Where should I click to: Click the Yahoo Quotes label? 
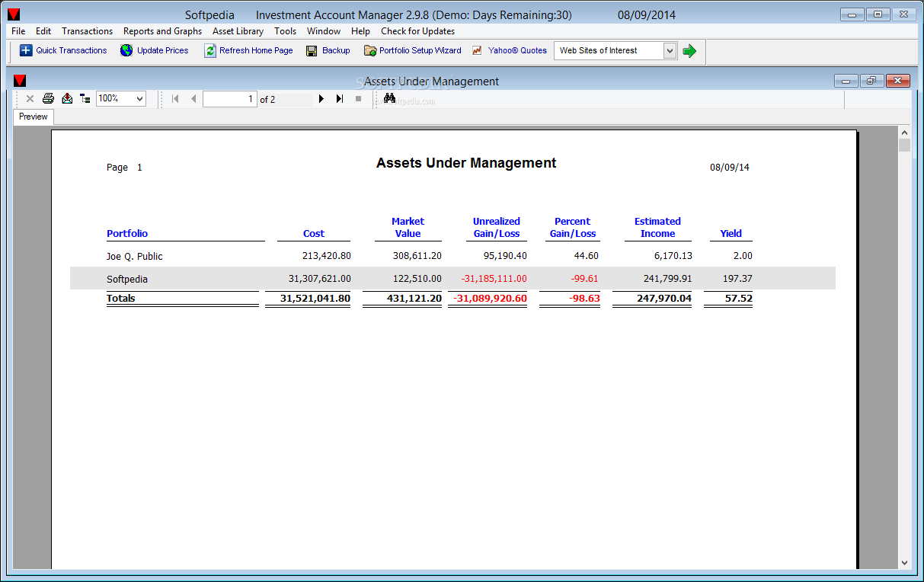coord(518,50)
